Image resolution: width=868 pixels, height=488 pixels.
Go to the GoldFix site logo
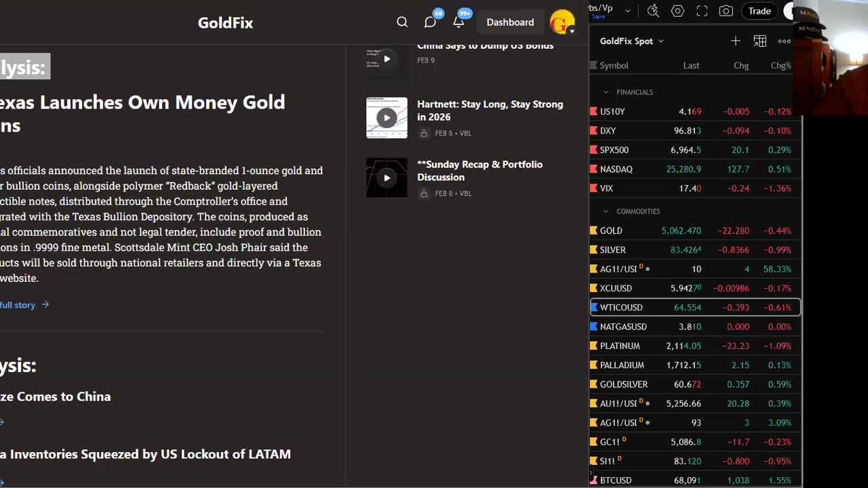pyautogui.click(x=225, y=22)
